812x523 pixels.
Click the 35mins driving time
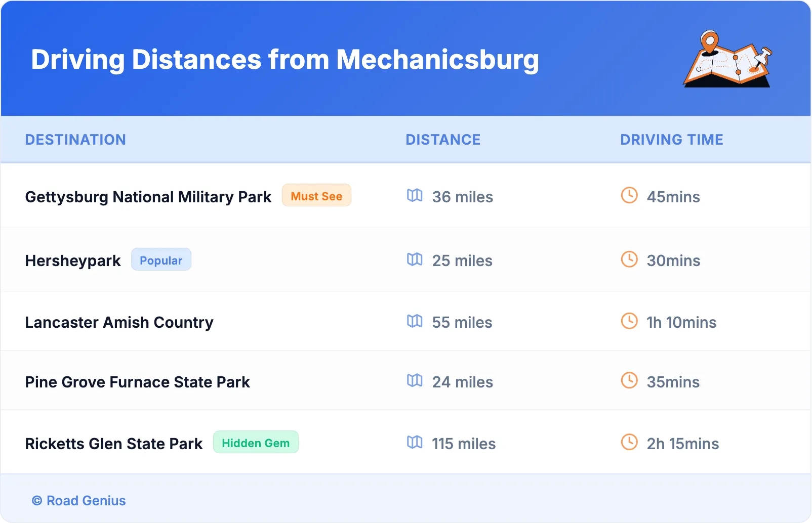[x=673, y=382]
